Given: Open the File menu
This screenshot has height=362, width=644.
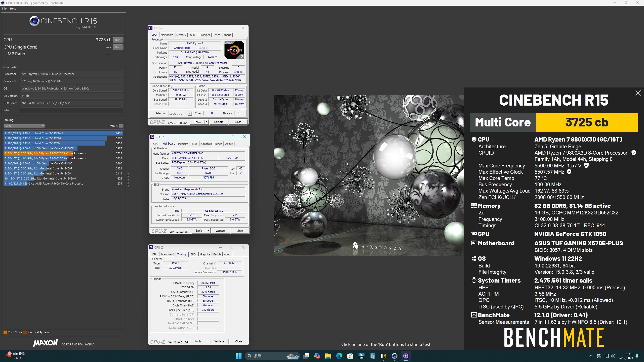Looking at the screenshot, I should pos(4,9).
